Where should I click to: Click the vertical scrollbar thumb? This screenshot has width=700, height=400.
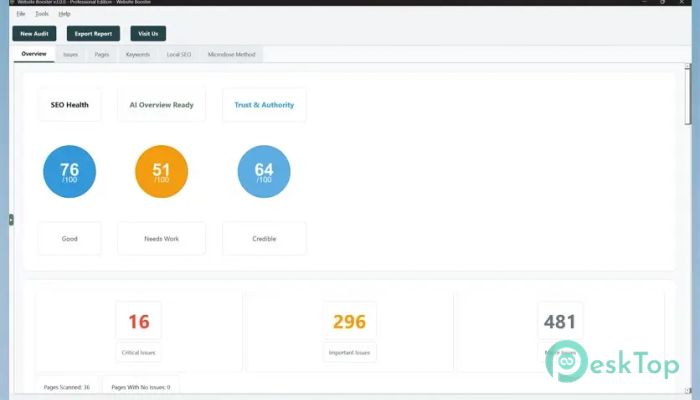688,98
